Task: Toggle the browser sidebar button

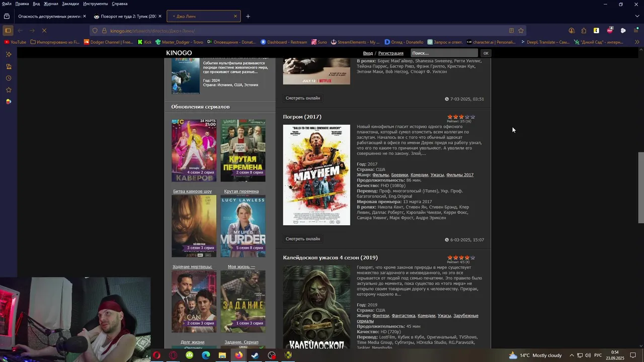Action: point(8,31)
